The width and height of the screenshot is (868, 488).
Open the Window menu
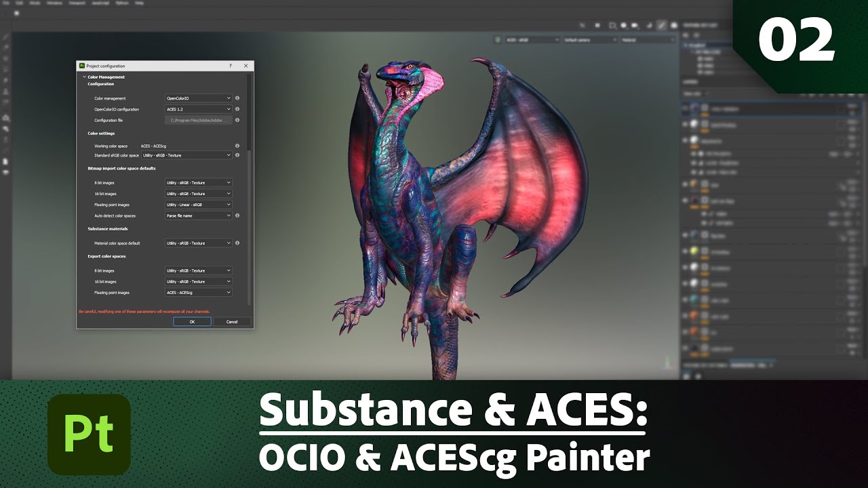(54, 3)
